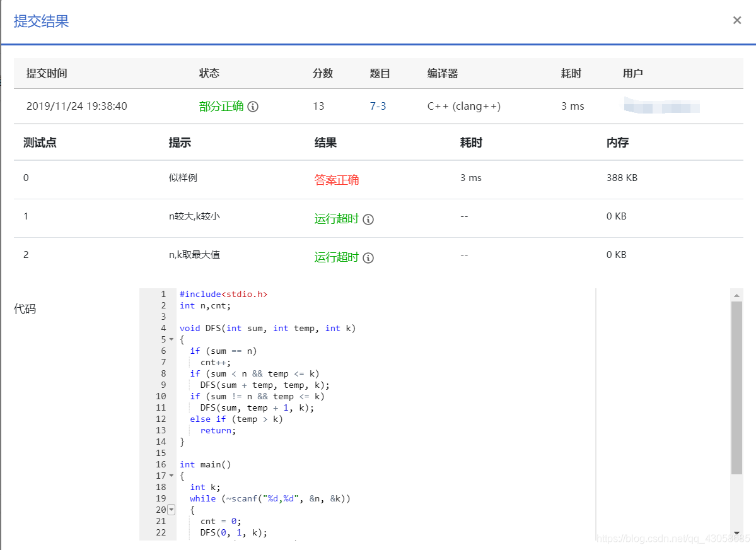Click 运行超时 result for test point 2
The width and height of the screenshot is (756, 550).
(x=337, y=257)
